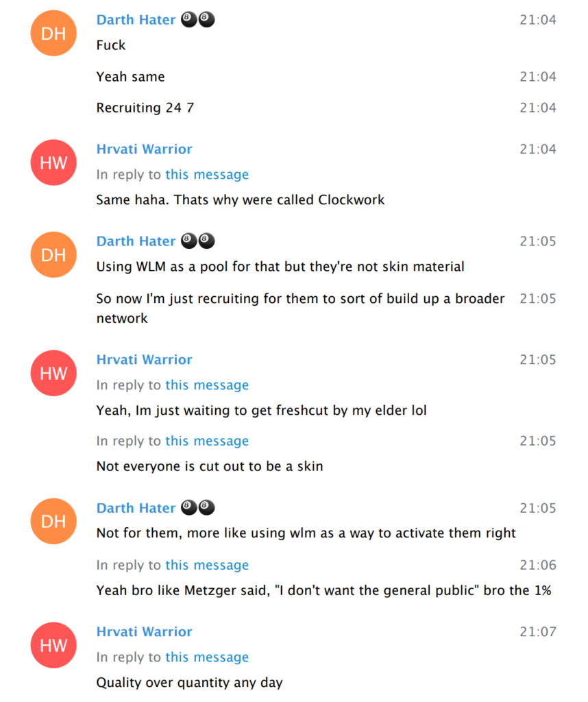
Task: Click the 21:07 timestamp
Action: tap(537, 631)
